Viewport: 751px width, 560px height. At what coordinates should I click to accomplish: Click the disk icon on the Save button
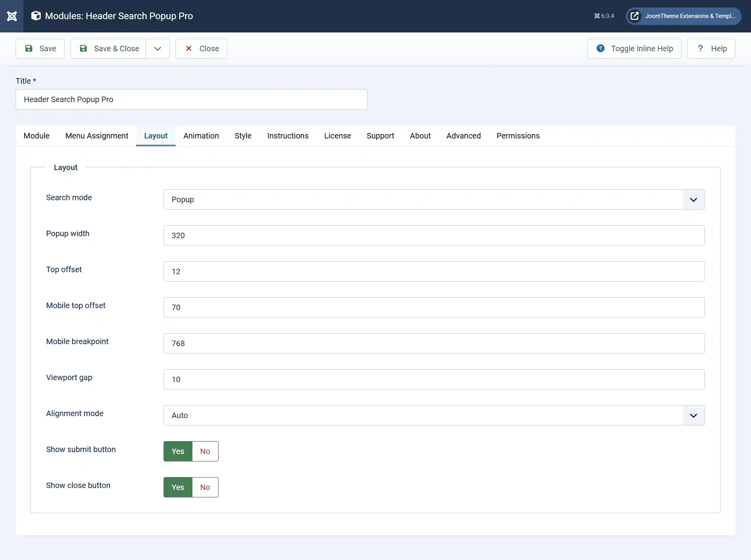click(x=29, y=48)
